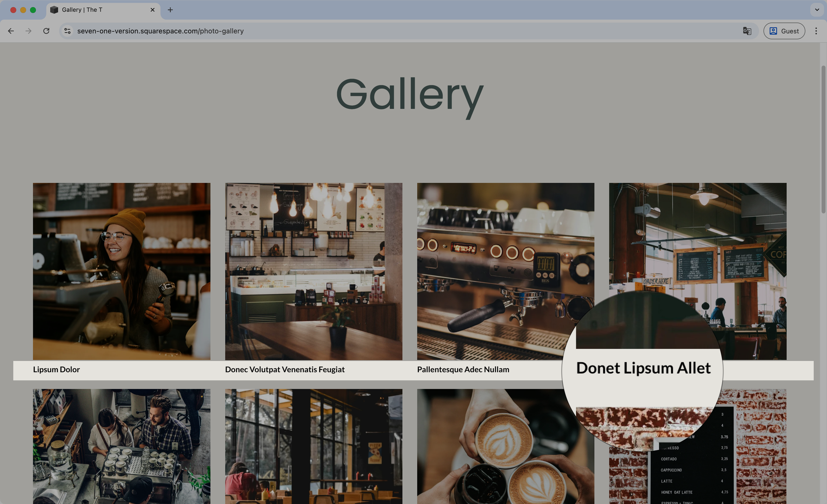
Task: Open site information icon in address bar
Action: [x=67, y=31]
